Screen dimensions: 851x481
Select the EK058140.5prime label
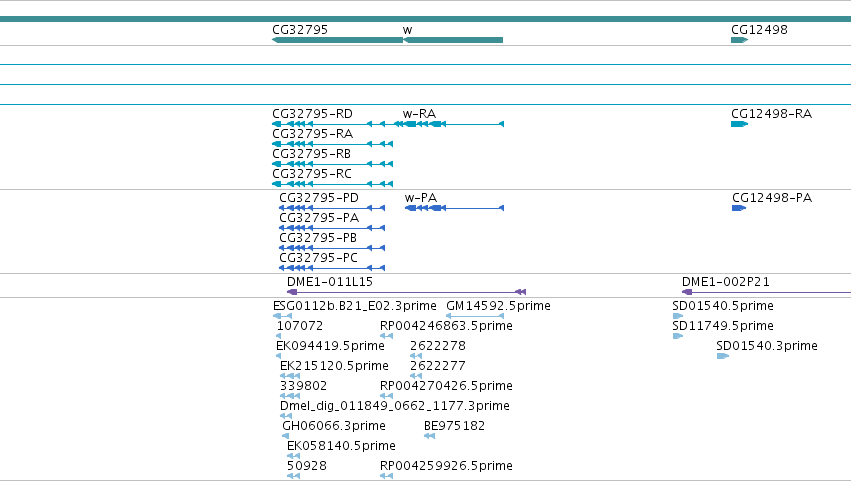(341, 446)
